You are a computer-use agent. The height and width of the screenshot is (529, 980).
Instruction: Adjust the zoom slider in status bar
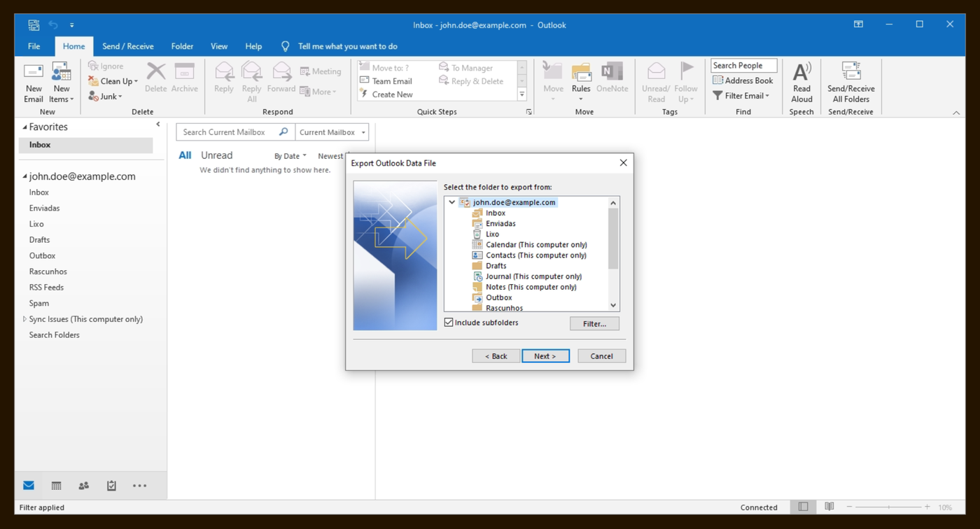tap(889, 507)
